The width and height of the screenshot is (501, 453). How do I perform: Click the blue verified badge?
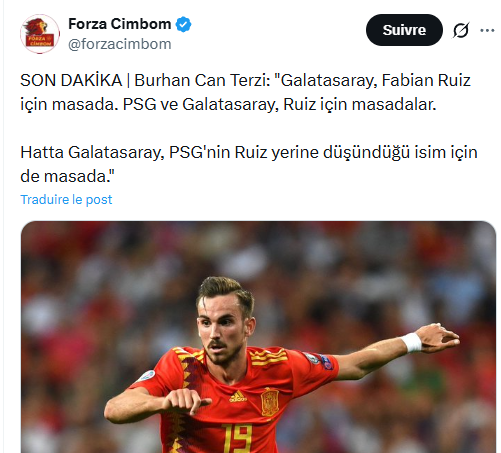click(x=184, y=24)
